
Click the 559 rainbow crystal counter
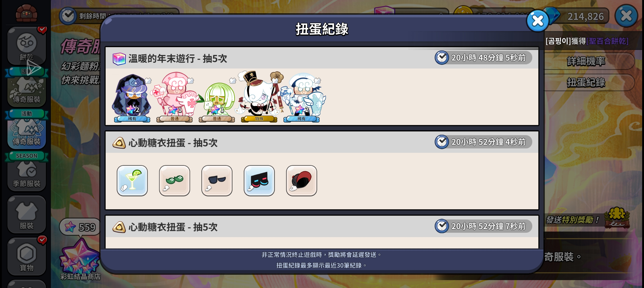(80, 227)
